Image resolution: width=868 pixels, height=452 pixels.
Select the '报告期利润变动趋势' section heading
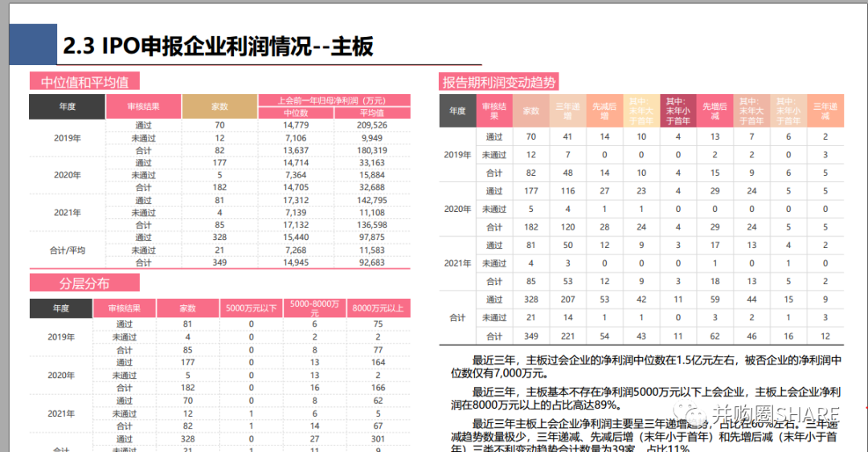tap(499, 83)
